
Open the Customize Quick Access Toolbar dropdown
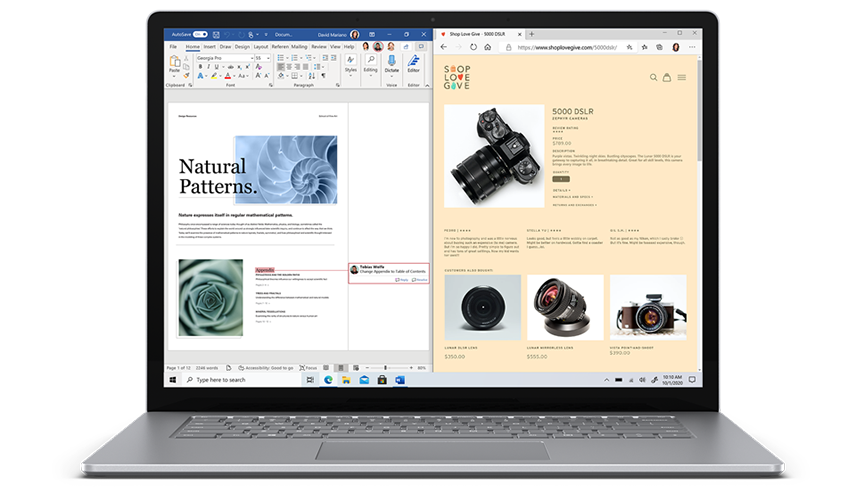click(x=266, y=35)
